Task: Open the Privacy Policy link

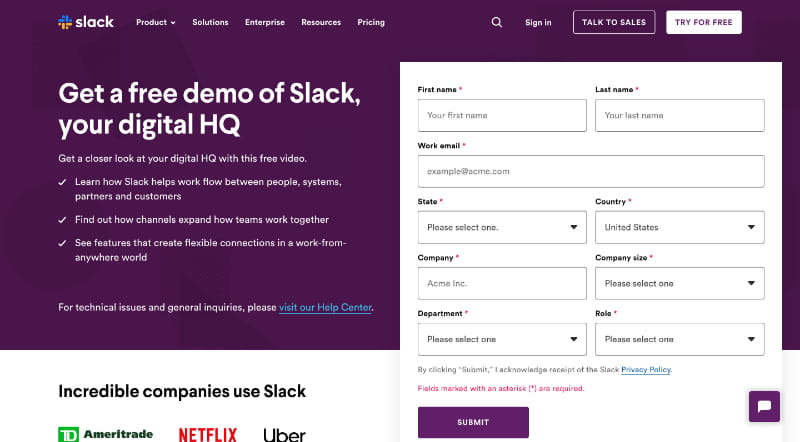Action: coord(646,370)
